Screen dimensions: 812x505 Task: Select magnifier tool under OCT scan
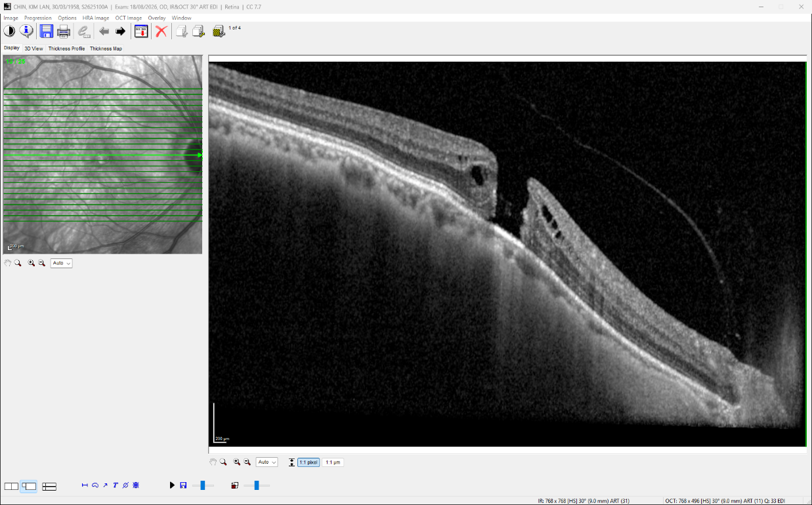tap(223, 462)
